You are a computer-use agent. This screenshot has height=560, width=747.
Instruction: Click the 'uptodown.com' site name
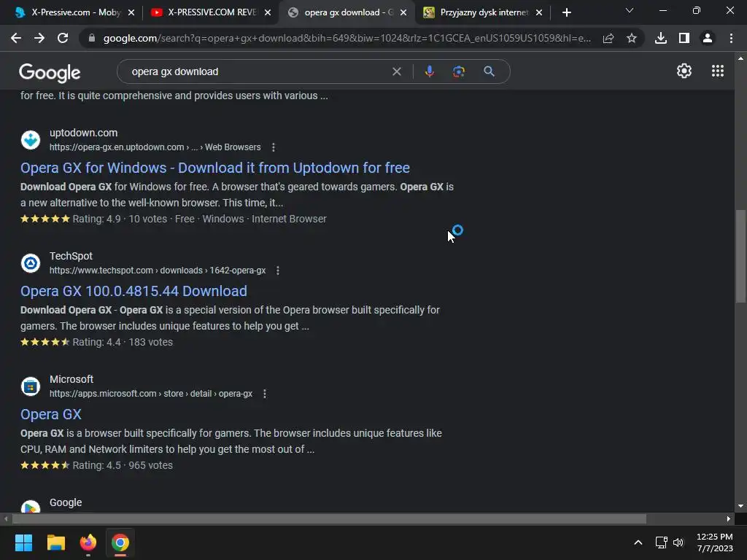click(83, 133)
